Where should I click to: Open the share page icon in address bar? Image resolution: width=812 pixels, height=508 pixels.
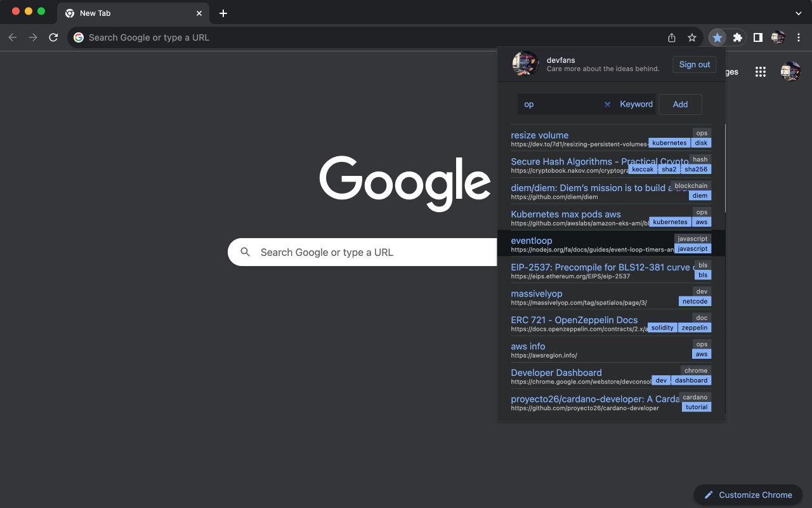[672, 37]
